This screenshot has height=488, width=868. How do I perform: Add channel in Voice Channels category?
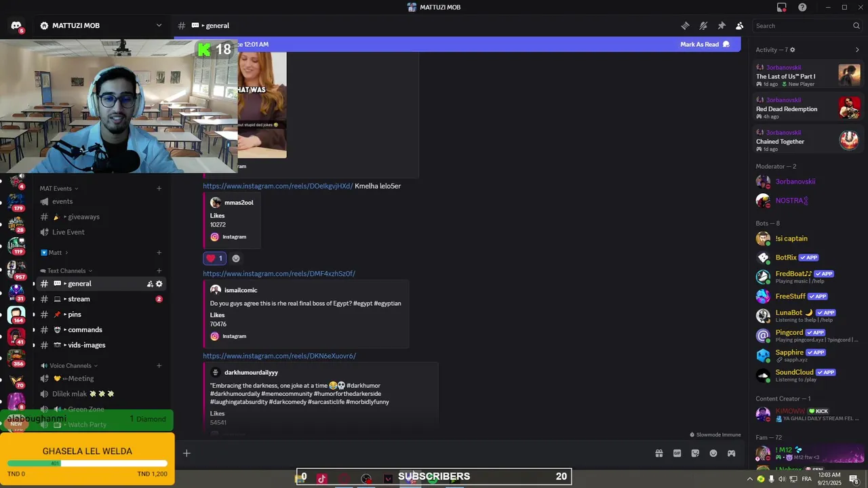[x=159, y=366]
